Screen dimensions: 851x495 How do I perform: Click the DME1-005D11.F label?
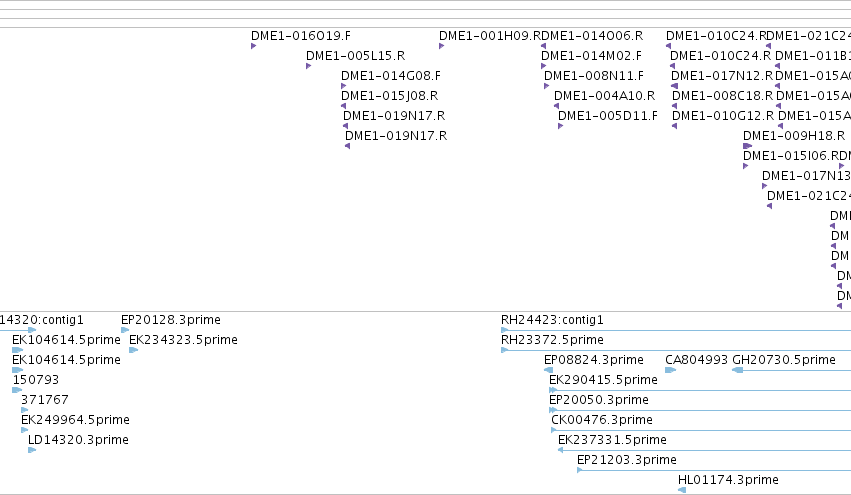click(608, 116)
